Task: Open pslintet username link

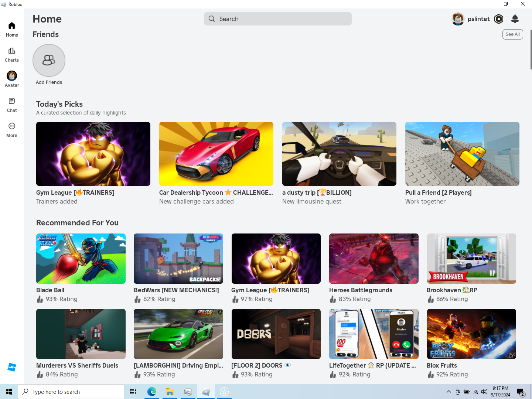Action: [478, 19]
